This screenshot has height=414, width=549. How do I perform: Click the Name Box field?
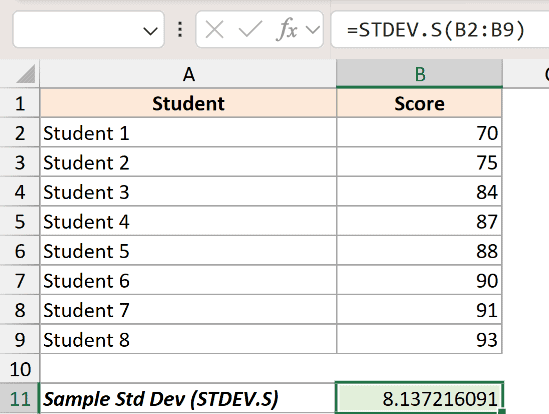coord(89,29)
